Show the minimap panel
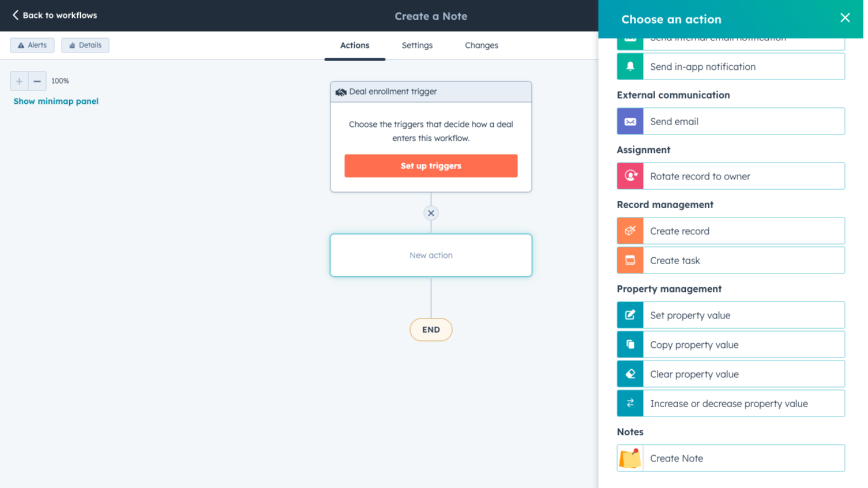 click(x=56, y=101)
